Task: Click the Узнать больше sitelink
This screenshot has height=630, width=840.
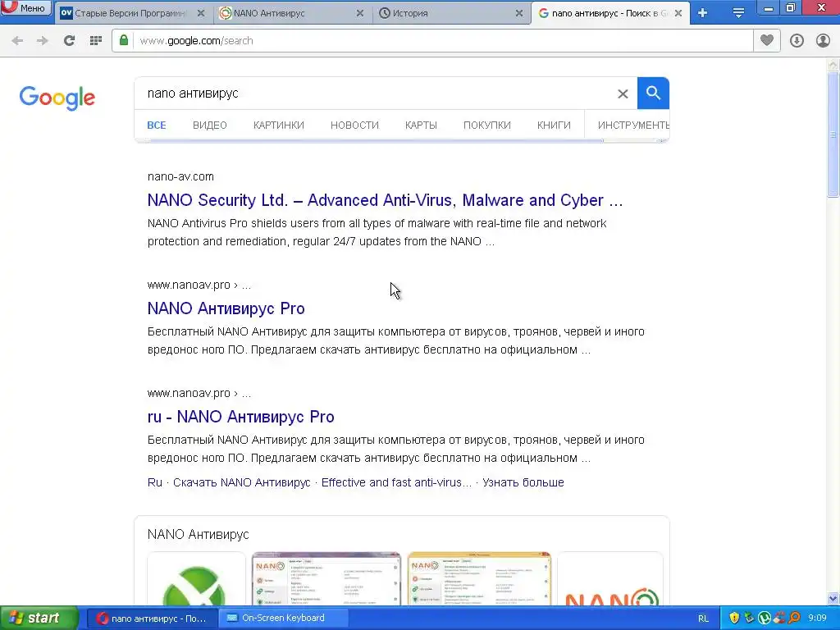Action: 523,482
